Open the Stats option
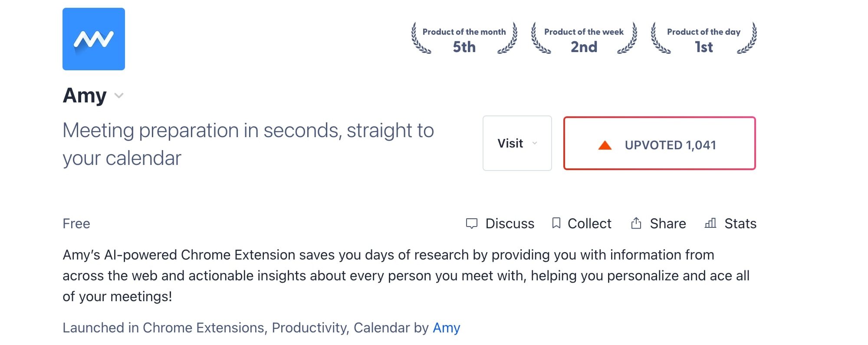This screenshot has height=345, width=868. pos(730,223)
